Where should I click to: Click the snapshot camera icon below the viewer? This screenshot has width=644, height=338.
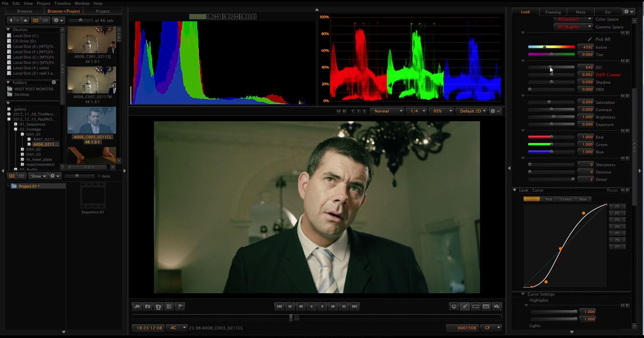pyautogui.click(x=147, y=306)
